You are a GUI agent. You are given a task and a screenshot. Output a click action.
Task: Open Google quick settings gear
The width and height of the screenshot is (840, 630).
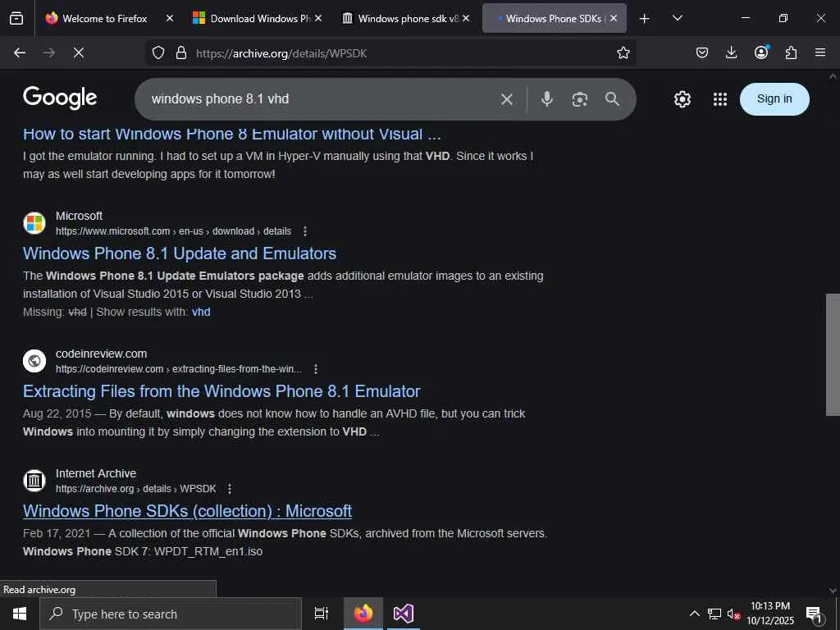click(x=682, y=99)
